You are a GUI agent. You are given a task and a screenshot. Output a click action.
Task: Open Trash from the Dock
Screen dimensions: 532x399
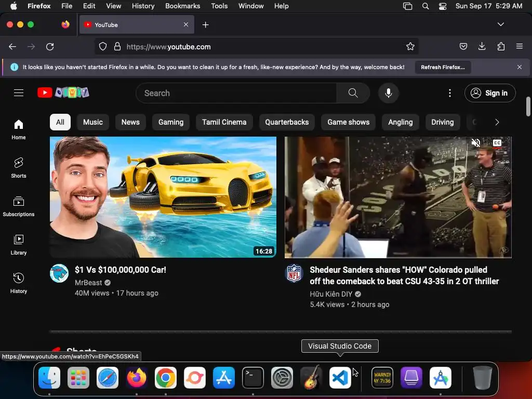[483, 378]
